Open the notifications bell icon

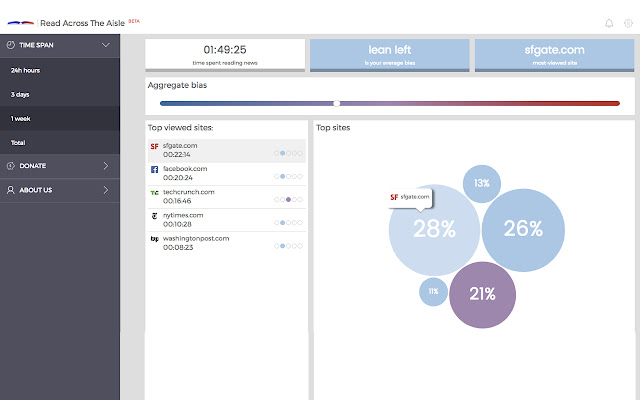click(609, 22)
